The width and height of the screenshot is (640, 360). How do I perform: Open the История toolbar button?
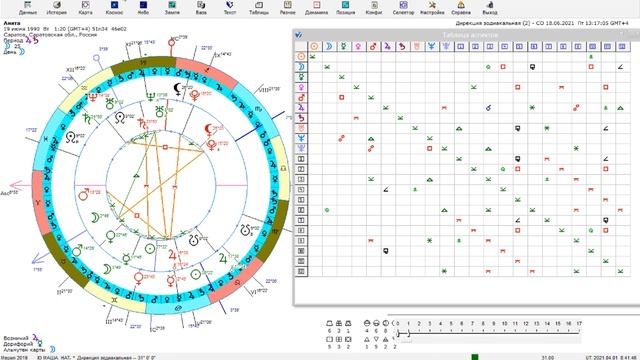tap(56, 7)
